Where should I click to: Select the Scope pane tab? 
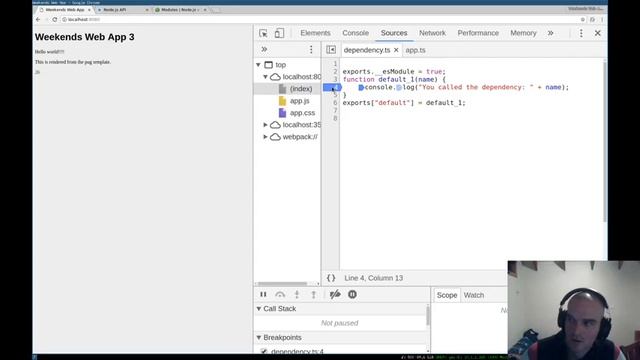click(447, 295)
